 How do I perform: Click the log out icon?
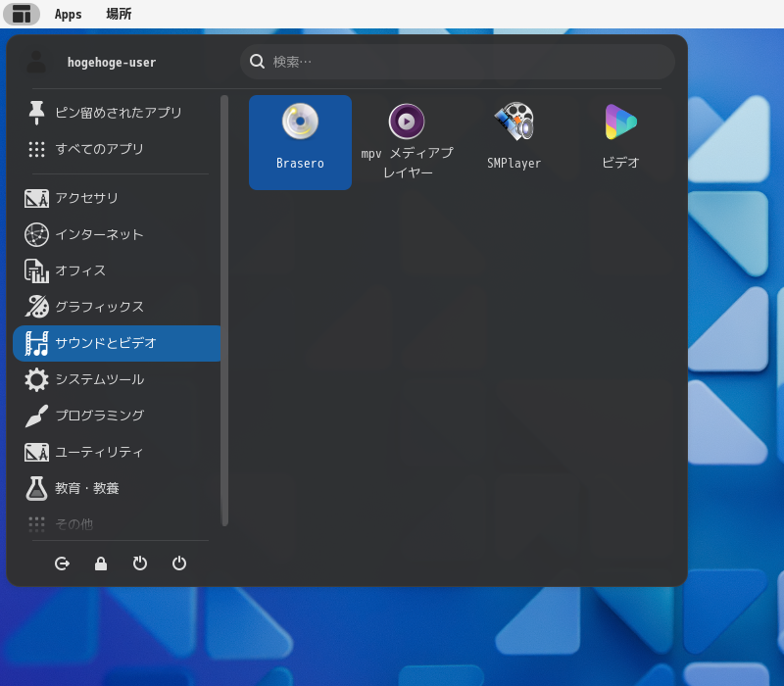tap(62, 563)
